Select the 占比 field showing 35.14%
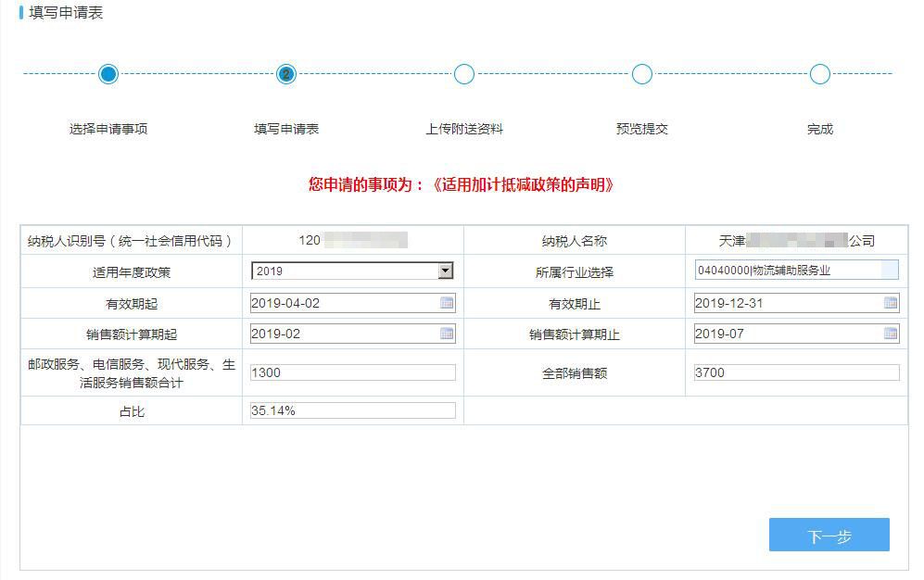924x580 pixels. click(350, 409)
